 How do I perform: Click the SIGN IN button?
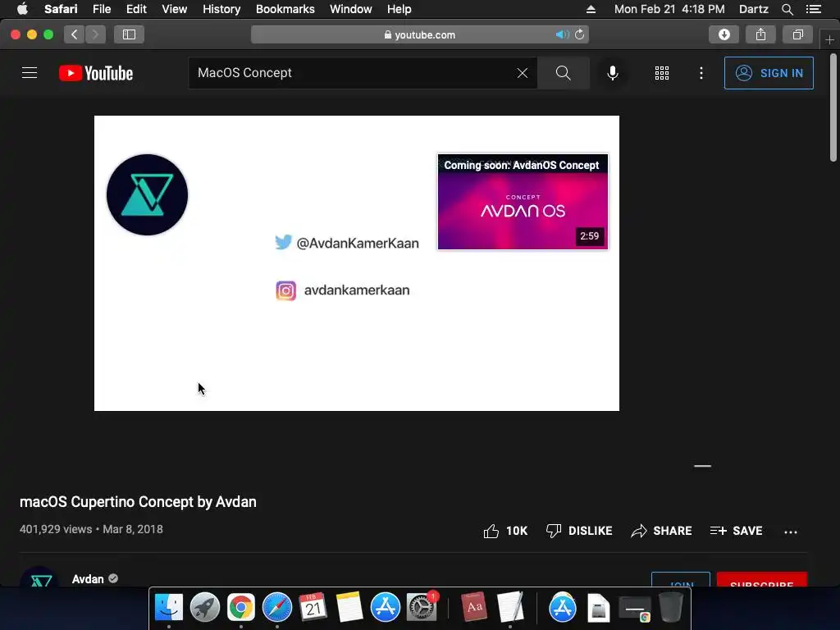(769, 73)
